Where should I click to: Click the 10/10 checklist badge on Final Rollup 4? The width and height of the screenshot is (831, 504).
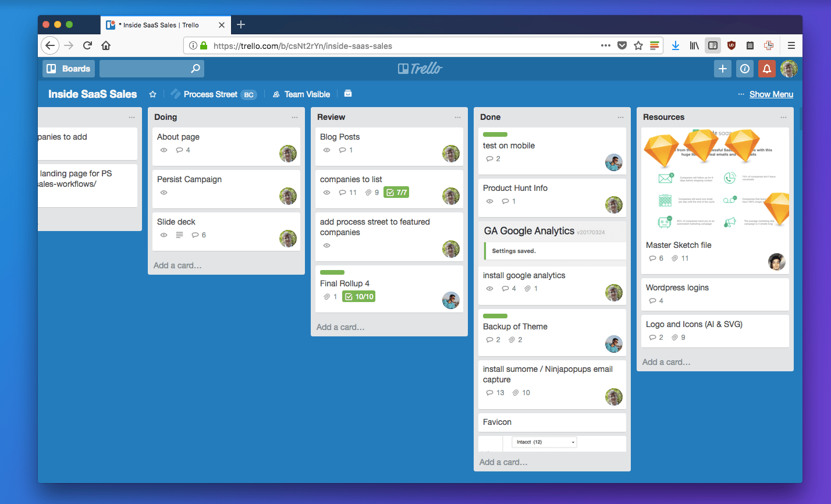coord(358,297)
